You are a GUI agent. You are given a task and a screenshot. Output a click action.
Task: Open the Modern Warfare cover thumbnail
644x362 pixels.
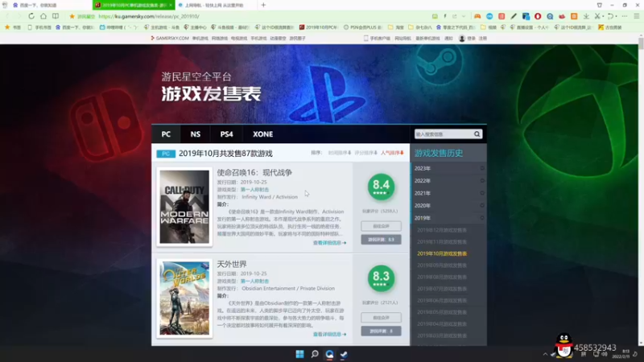[x=184, y=207]
